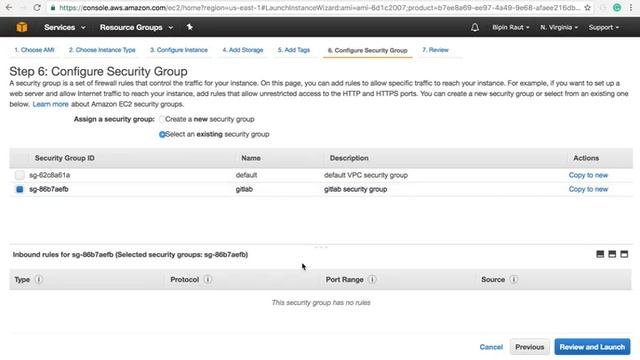This screenshot has width=640, height=360.
Task: Click the Description column header
Action: pos(349,158)
